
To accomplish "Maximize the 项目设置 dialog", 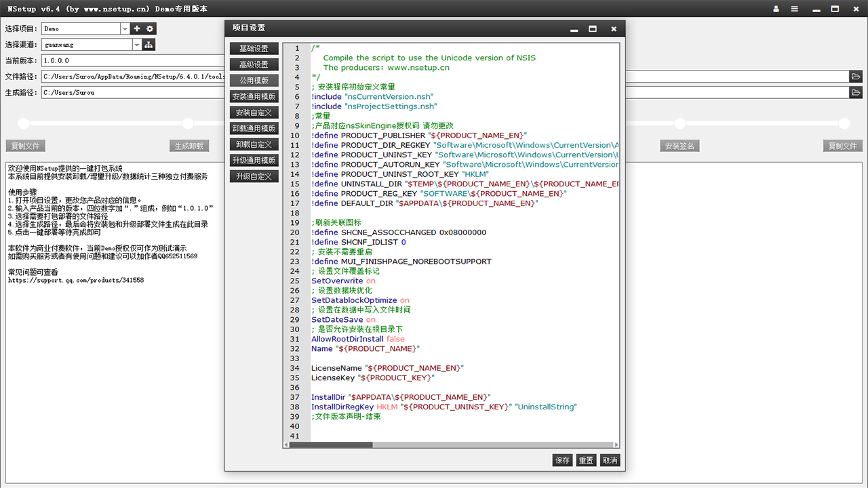I will coord(593,28).
